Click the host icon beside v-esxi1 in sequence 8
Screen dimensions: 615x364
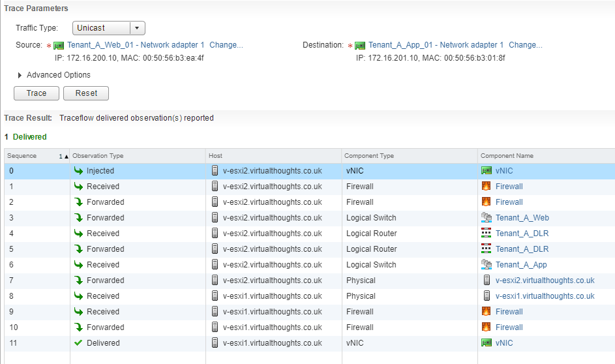(487, 296)
